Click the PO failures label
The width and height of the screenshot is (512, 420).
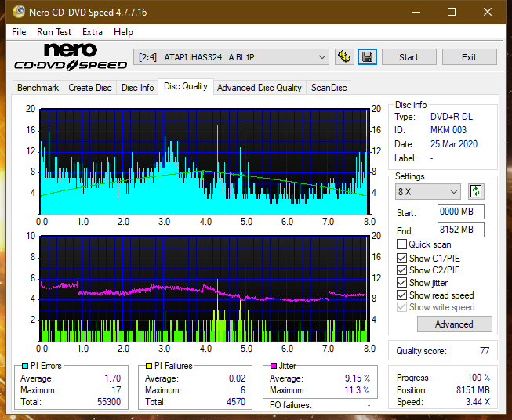291,405
